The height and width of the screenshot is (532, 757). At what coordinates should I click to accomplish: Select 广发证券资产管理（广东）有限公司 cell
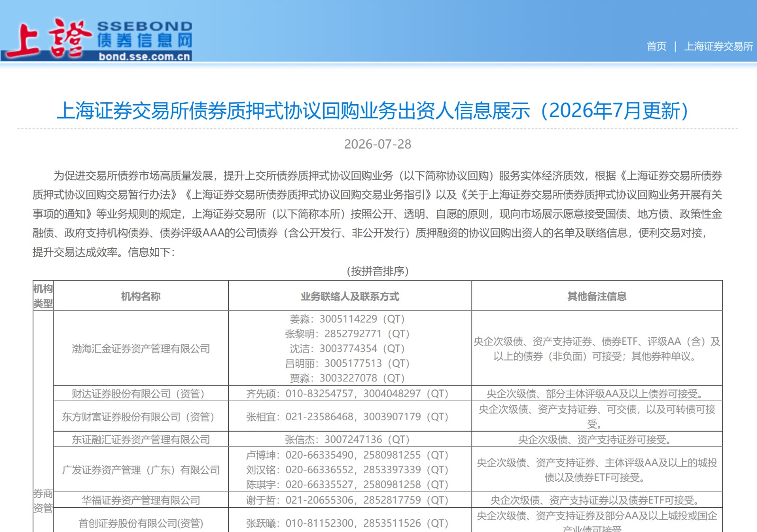(x=141, y=470)
